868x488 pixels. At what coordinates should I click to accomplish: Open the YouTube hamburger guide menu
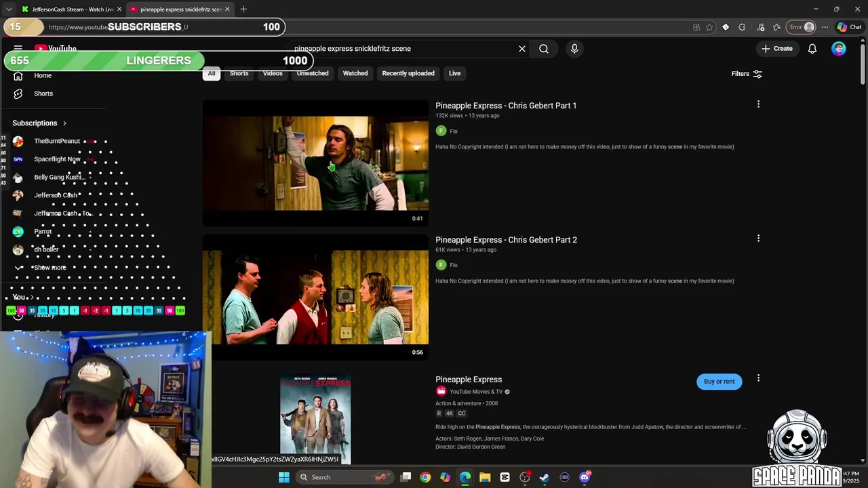click(18, 48)
